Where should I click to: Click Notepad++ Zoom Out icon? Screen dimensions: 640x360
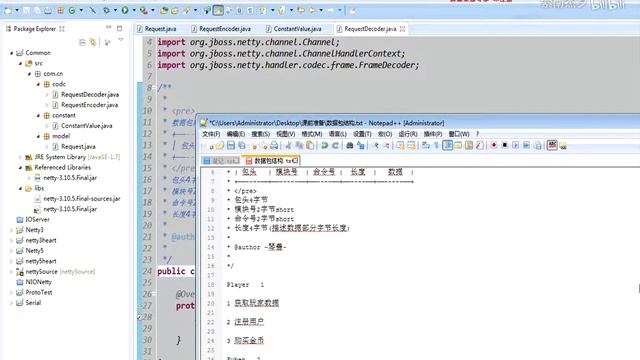386,145
